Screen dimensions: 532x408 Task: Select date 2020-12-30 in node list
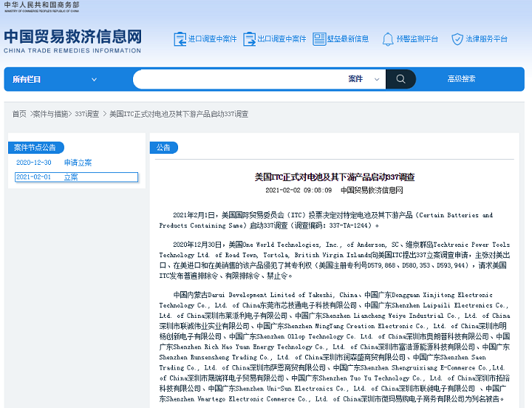point(33,163)
